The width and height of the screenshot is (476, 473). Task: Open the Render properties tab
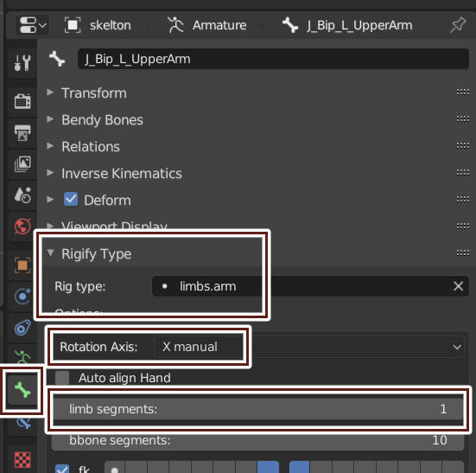(x=22, y=101)
